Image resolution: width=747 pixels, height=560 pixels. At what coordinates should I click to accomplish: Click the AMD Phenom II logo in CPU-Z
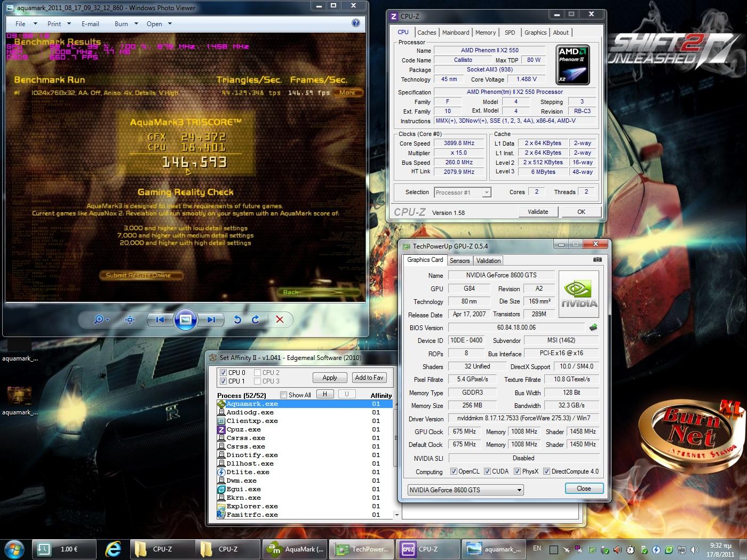click(573, 65)
